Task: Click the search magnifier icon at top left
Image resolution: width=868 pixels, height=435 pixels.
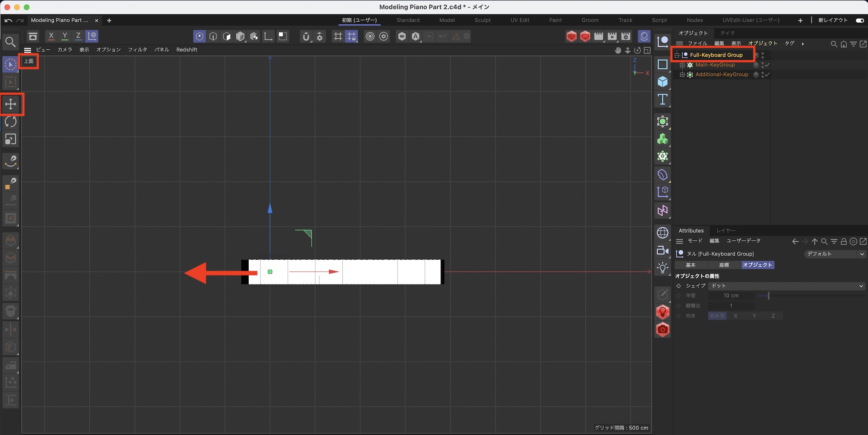Action: point(10,42)
